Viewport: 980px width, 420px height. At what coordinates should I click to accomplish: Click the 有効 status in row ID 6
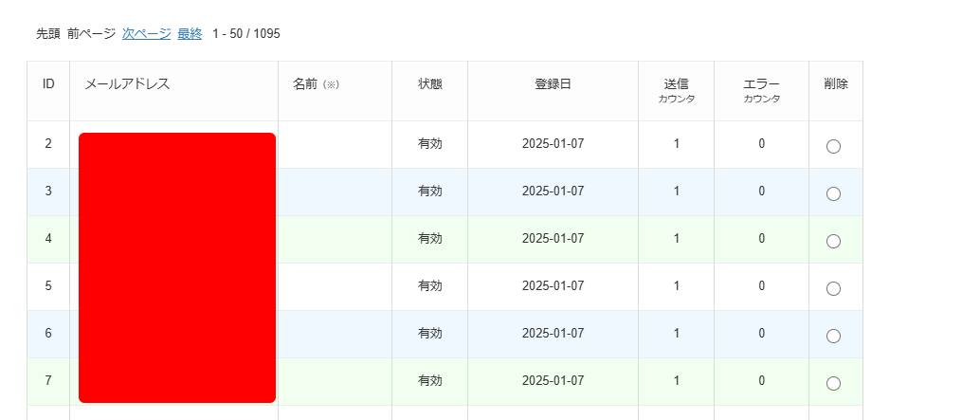(x=430, y=333)
